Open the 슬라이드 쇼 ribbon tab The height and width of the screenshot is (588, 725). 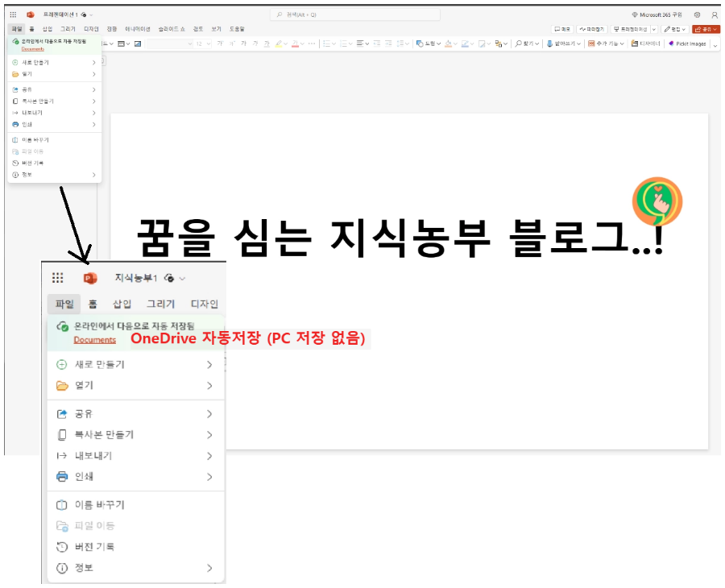click(x=172, y=27)
